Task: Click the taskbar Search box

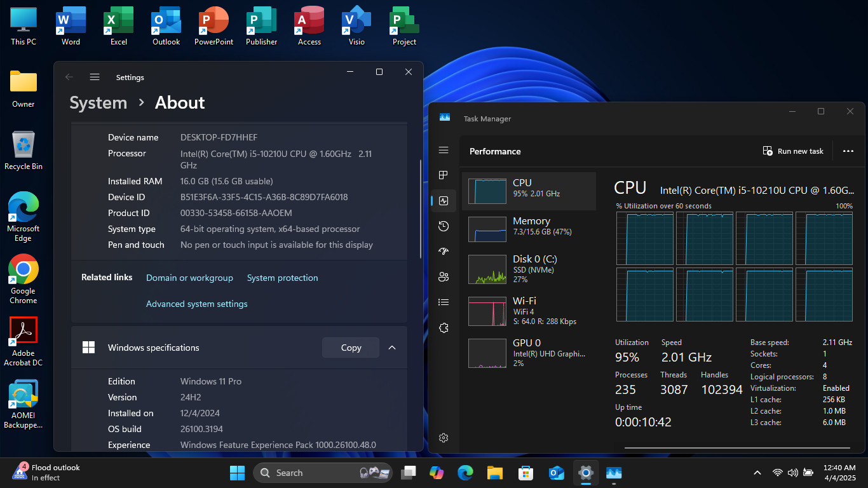Action: [x=323, y=473]
